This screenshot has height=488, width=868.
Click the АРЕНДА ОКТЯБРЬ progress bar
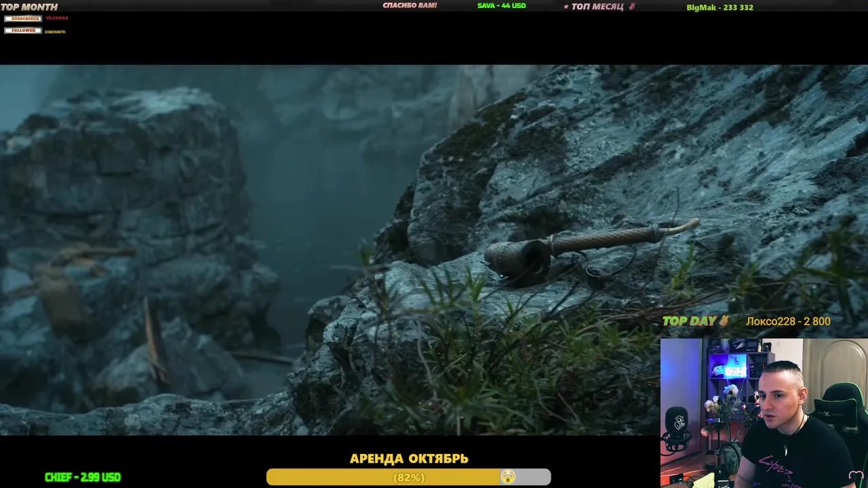click(408, 477)
